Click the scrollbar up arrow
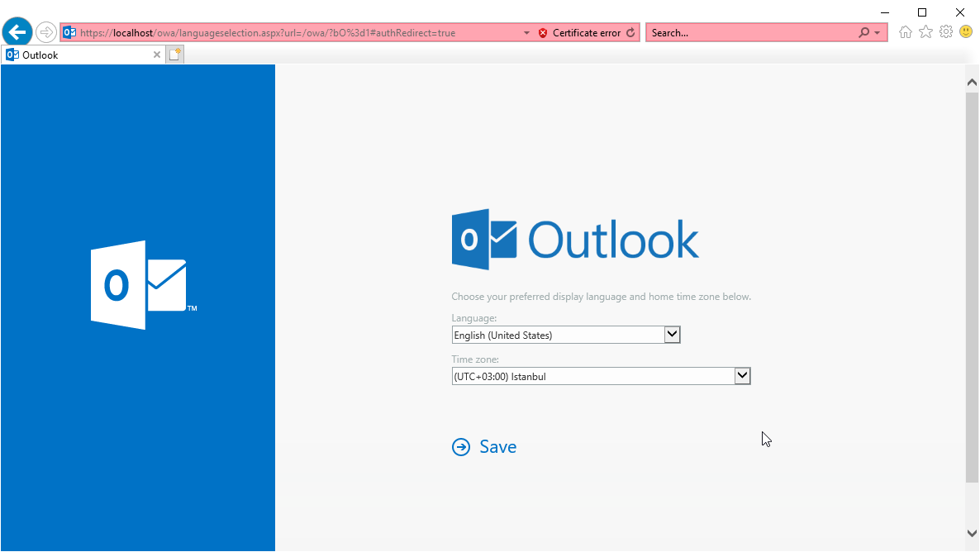The height and width of the screenshot is (552, 980). click(x=972, y=82)
